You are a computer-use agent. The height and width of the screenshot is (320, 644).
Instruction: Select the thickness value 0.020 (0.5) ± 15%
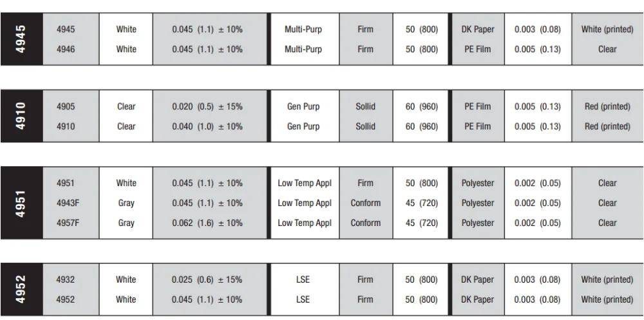[x=207, y=106]
